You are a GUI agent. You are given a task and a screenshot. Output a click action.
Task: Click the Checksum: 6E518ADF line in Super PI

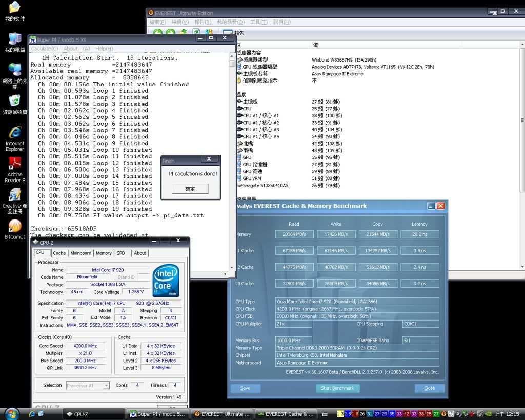point(63,228)
